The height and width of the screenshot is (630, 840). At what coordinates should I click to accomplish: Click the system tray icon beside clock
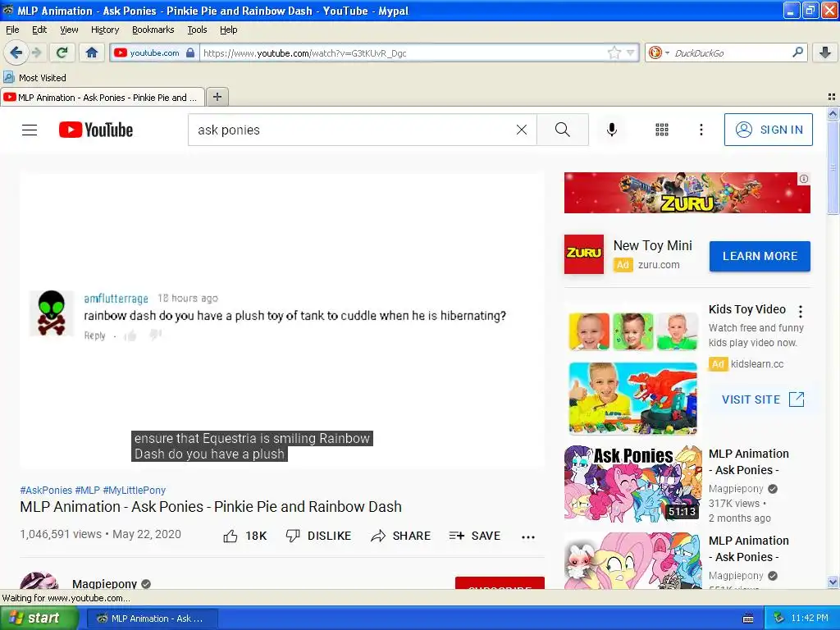pos(778,619)
